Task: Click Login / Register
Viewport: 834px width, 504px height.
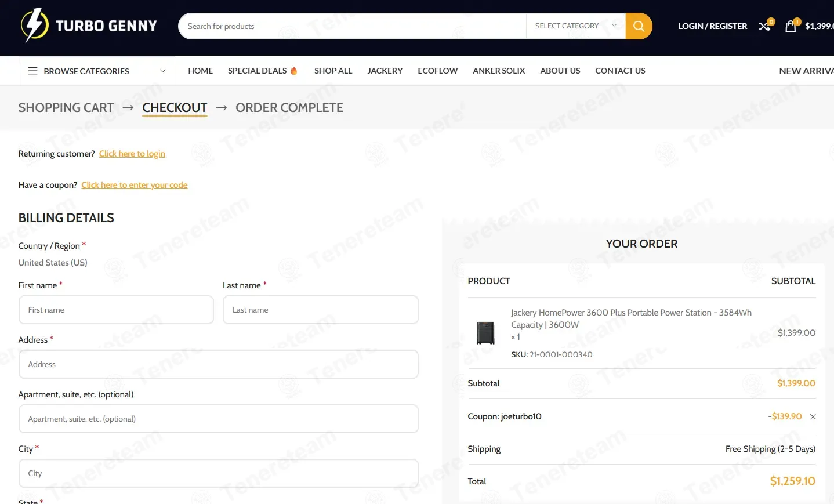Action: [713, 26]
